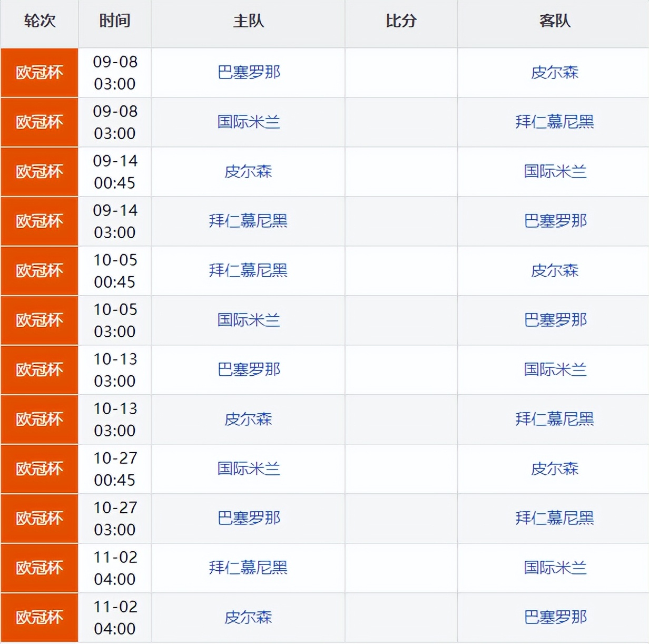Open home team 拜仁慕尼黑 in 10-05 00:45 match
This screenshot has height=644, width=649.
point(248,270)
